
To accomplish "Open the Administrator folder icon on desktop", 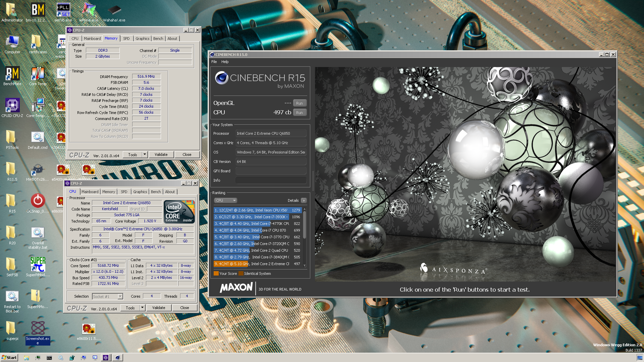I will coord(12,12).
